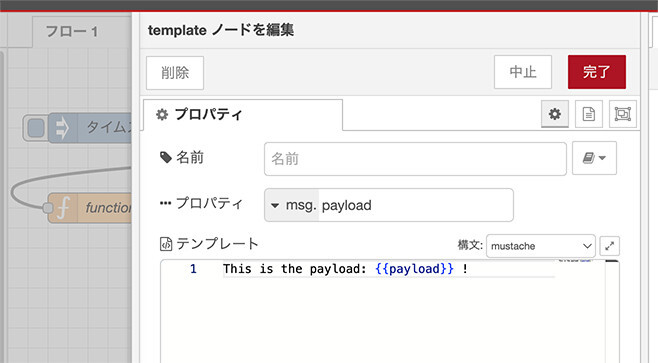Click line 1 of the template editor
Image resolution: width=658 pixels, height=363 pixels.
pyautogui.click(x=388, y=269)
